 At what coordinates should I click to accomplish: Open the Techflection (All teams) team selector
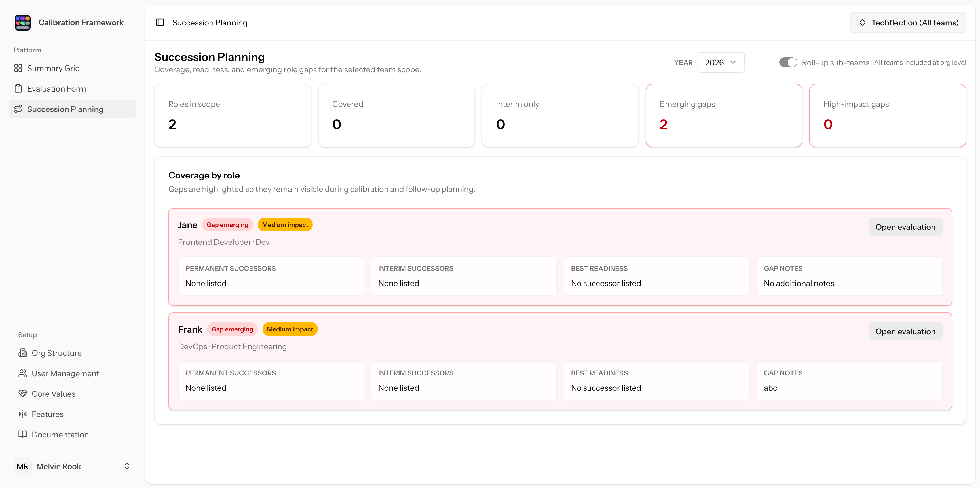point(908,22)
